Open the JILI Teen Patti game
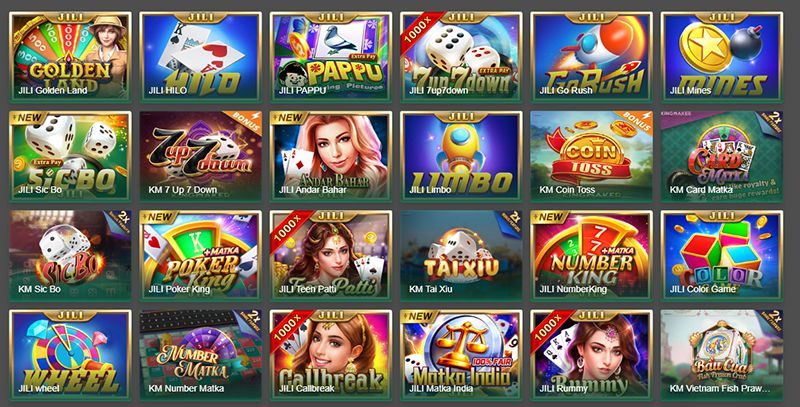The height and width of the screenshot is (407, 800). coord(331,256)
